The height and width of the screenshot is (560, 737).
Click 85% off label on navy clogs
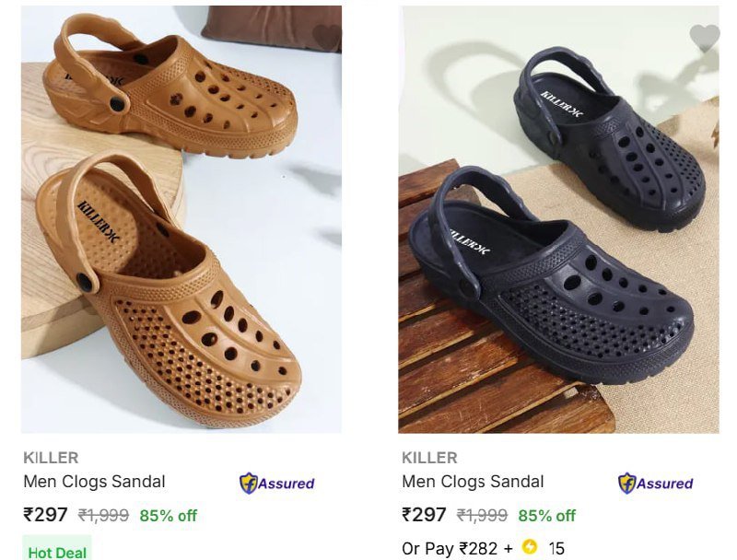tap(547, 516)
